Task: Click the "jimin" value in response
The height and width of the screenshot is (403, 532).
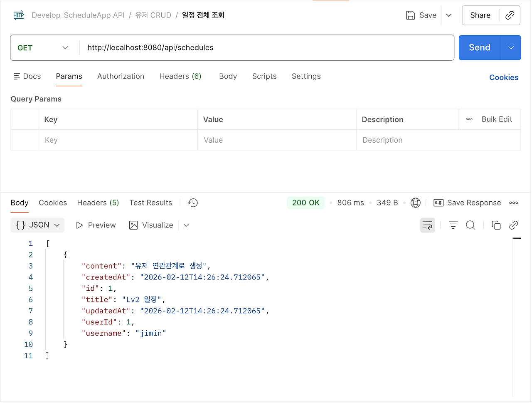Action: click(151, 333)
